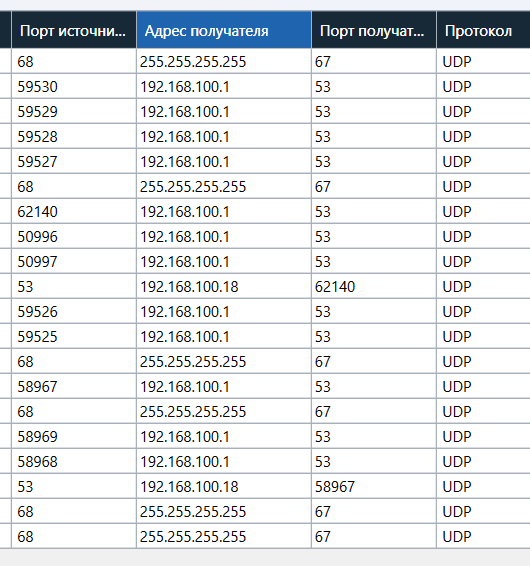Select destination port cell showing 62140
The width and height of the screenshot is (530, 566).
pyautogui.click(x=374, y=287)
